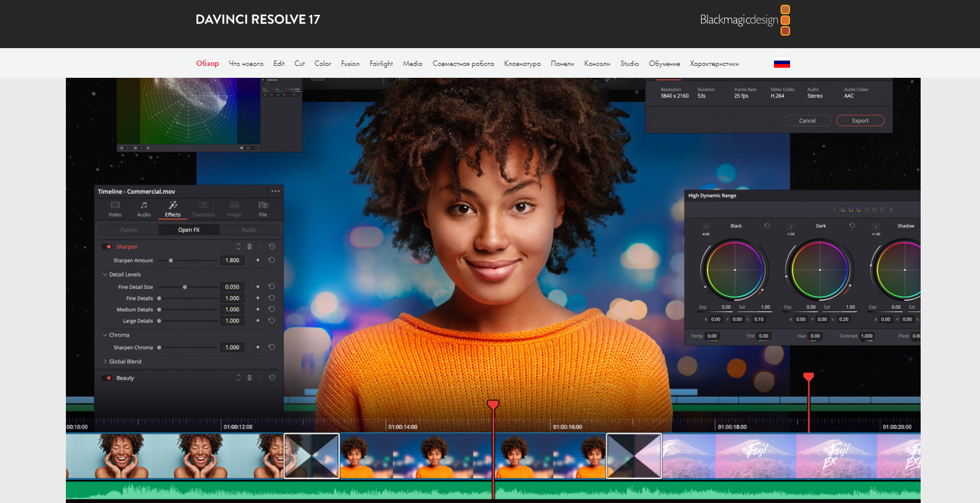Screen dimensions: 980x503
Task: Open the Клавиатура navigation link
Action: point(522,64)
